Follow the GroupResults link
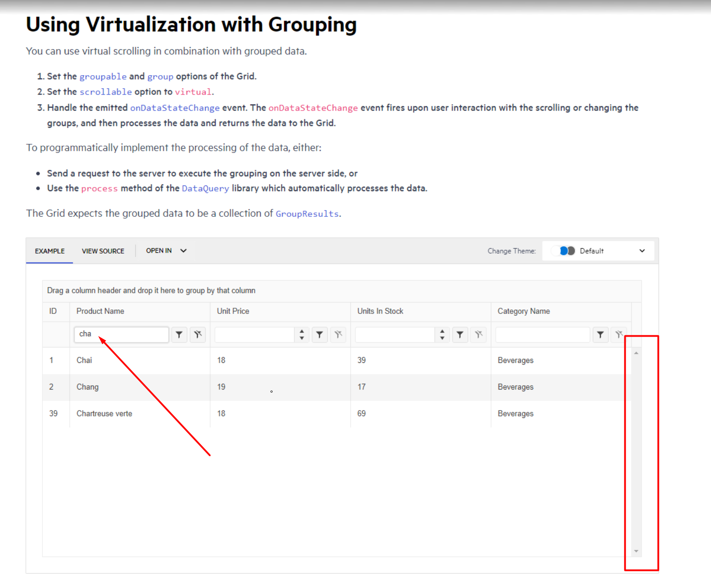Image resolution: width=711 pixels, height=588 pixels. point(307,214)
